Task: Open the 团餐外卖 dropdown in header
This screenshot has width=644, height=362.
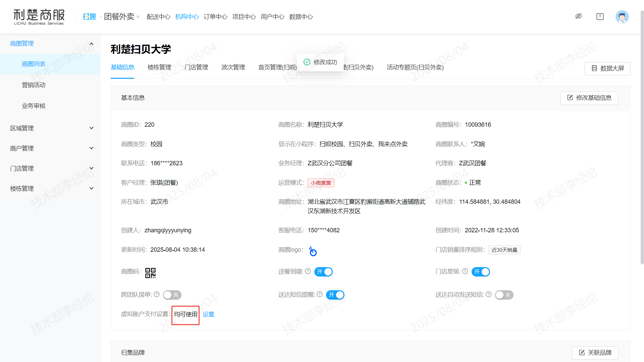Action: pyautogui.click(x=121, y=16)
